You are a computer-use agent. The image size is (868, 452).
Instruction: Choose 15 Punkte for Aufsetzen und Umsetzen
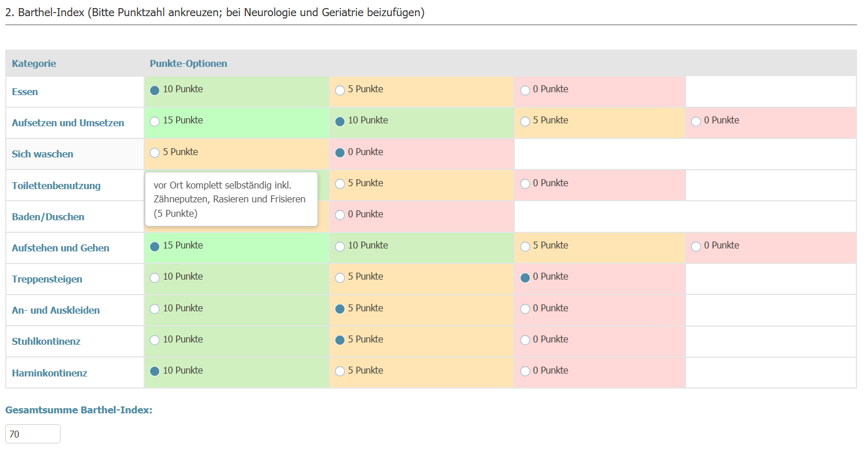point(155,122)
